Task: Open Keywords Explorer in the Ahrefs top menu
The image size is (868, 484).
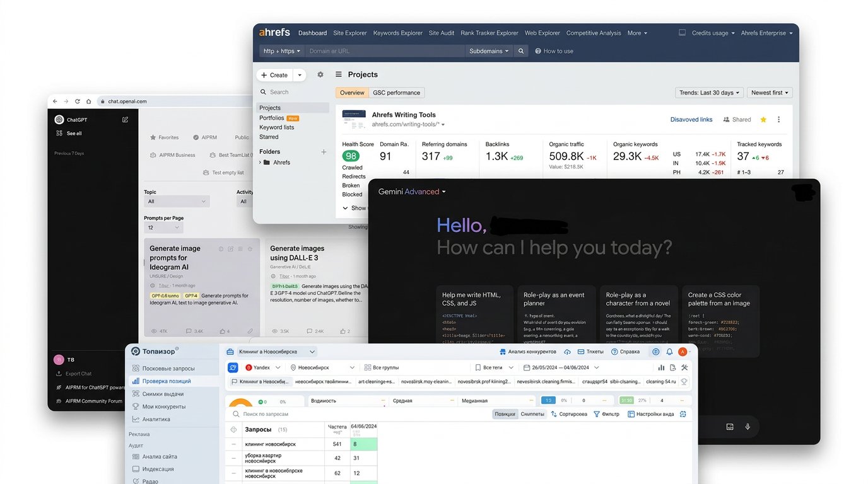Action: 398,33
